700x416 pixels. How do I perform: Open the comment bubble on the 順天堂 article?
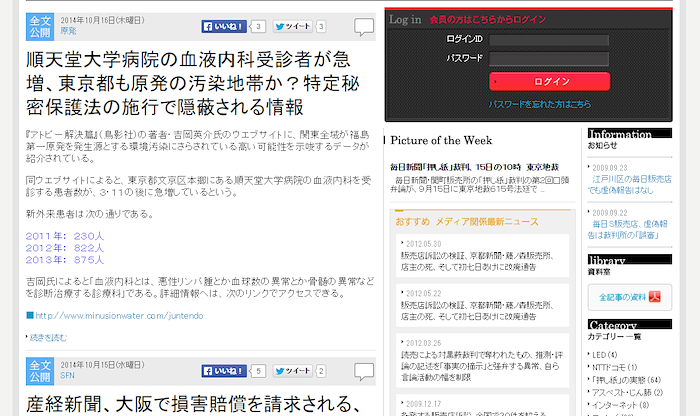click(x=364, y=27)
